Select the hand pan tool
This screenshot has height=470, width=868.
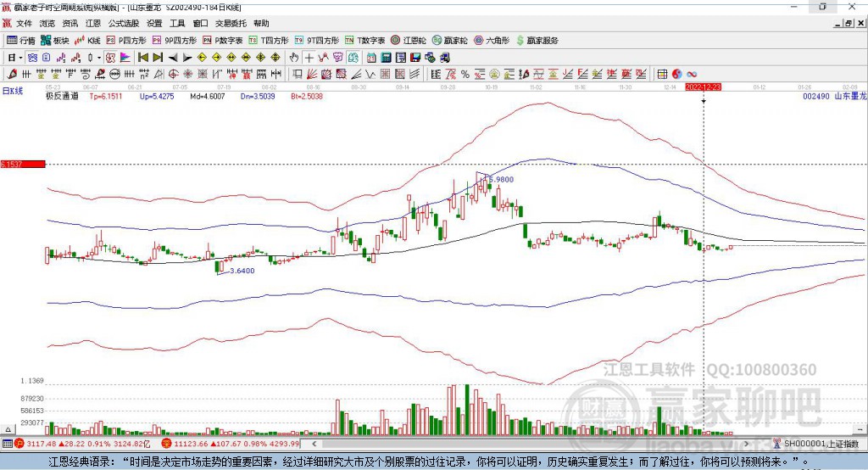[294, 58]
